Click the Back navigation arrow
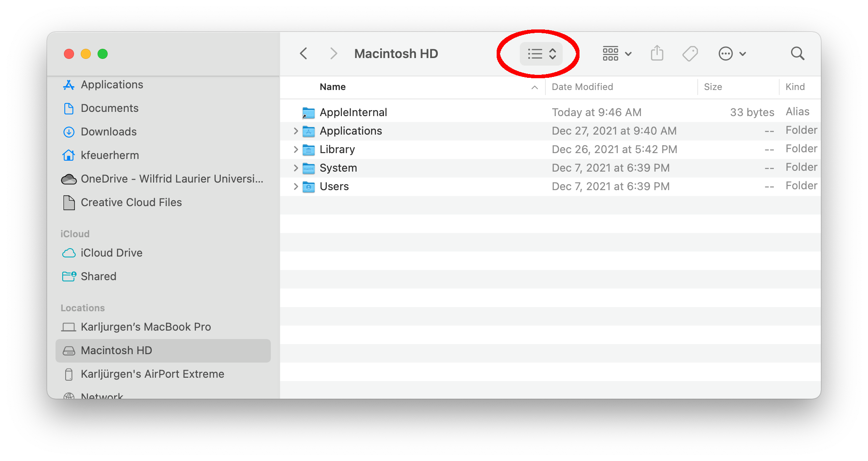Screen dimensions: 868x461 click(304, 53)
